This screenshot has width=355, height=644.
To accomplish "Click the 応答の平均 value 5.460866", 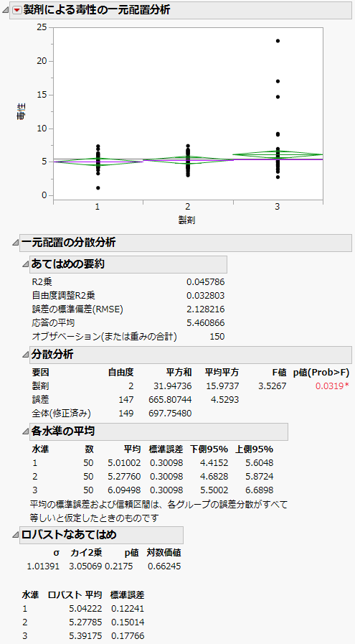I will pos(206,323).
